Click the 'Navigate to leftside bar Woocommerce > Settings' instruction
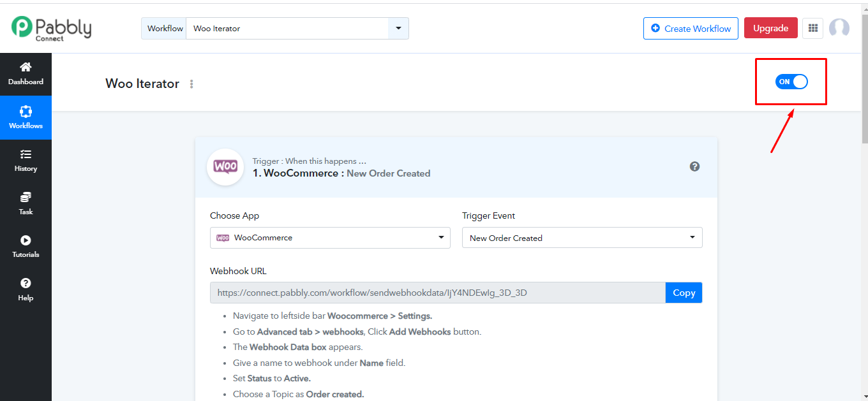The width and height of the screenshot is (868, 401). 333,316
